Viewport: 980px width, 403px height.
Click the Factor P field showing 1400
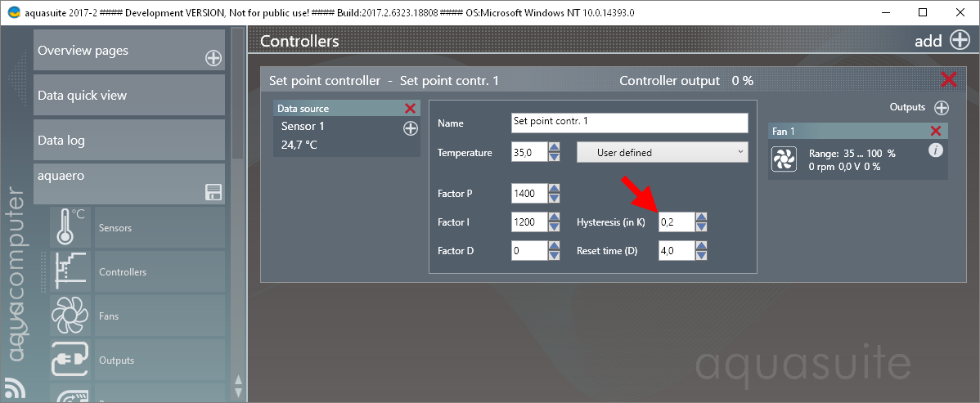coord(528,194)
